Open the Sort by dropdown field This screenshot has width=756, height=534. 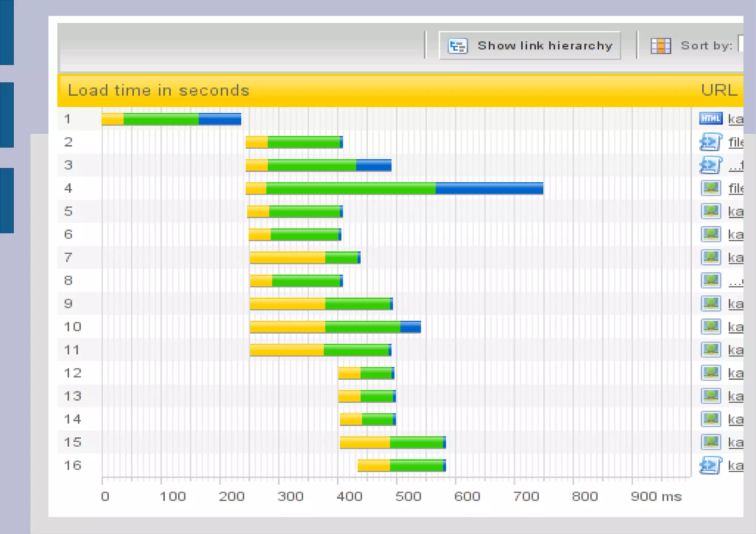pos(740,44)
